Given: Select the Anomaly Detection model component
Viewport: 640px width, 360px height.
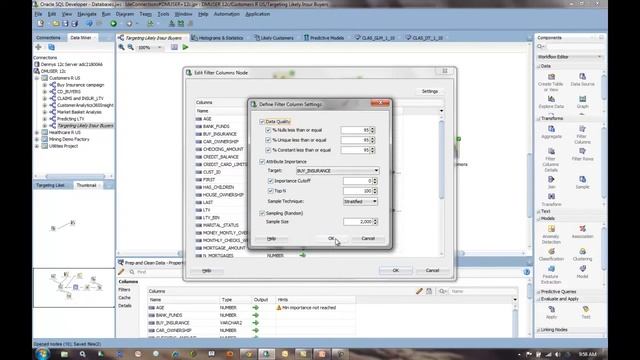Looking at the screenshot, I should point(551,235).
